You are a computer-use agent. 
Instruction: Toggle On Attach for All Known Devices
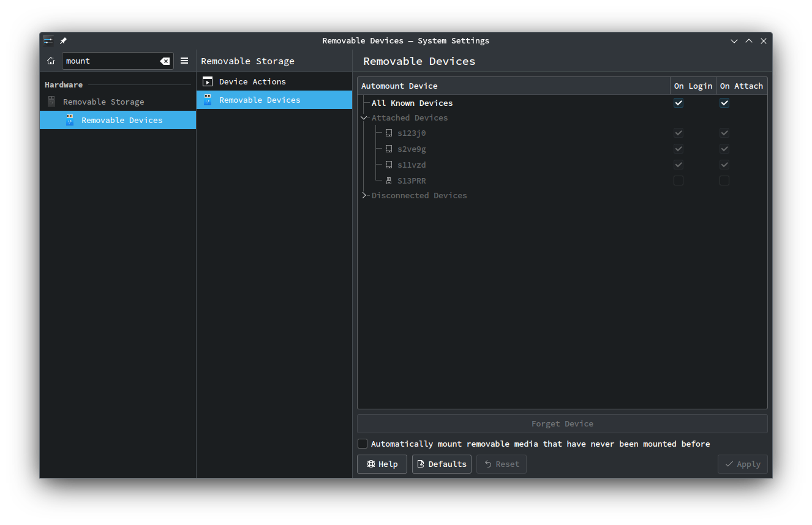point(724,103)
